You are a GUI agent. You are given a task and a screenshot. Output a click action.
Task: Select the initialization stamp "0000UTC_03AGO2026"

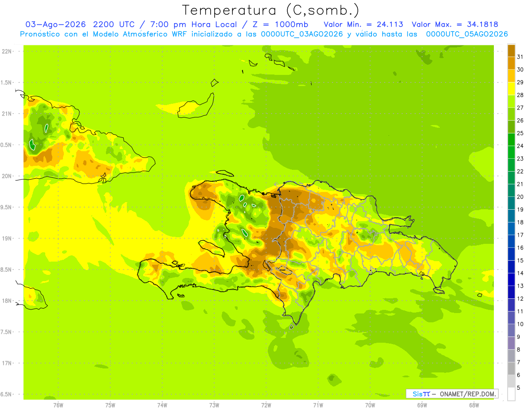tap(302, 34)
